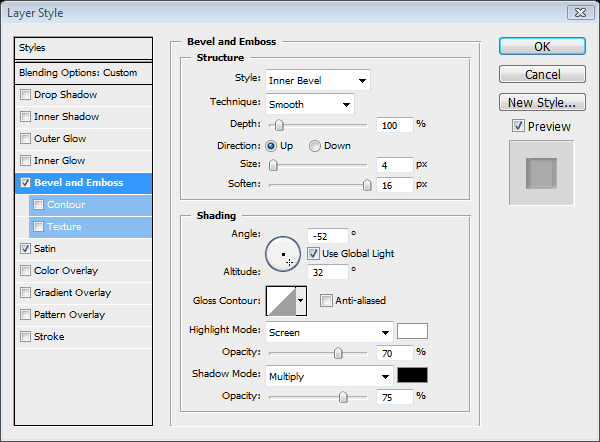Enable the Drop Shadow checkbox
The image size is (600, 442).
26,95
